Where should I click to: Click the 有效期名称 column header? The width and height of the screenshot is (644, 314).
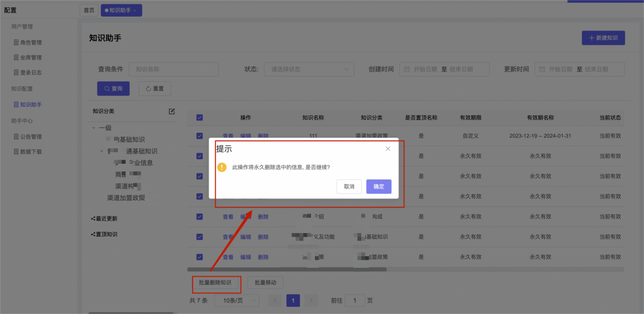click(540, 118)
